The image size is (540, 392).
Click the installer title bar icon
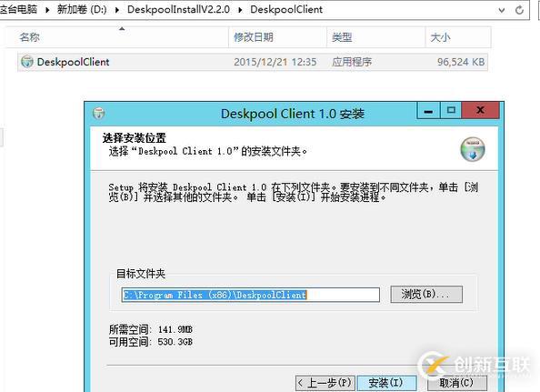[99, 113]
